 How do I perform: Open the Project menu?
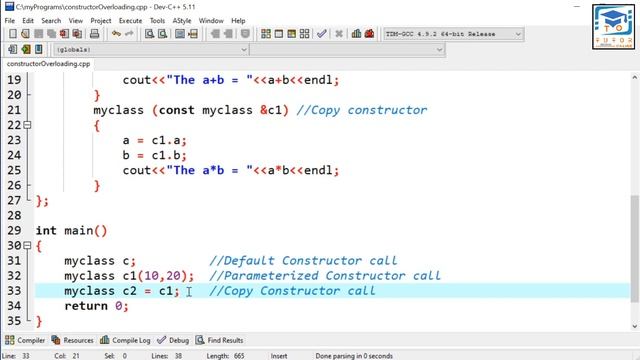pyautogui.click(x=101, y=20)
